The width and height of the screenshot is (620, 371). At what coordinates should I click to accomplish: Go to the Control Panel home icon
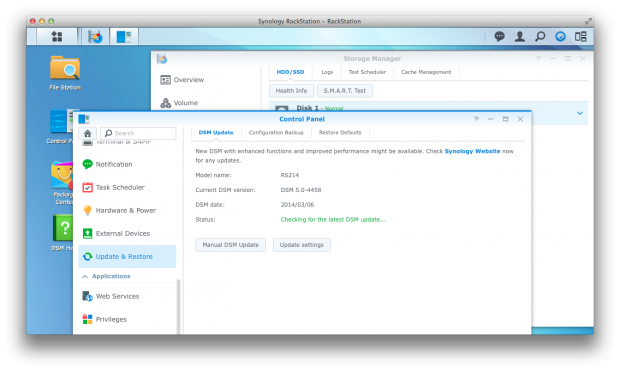click(87, 133)
